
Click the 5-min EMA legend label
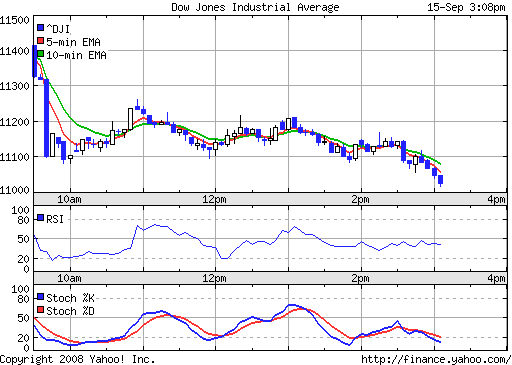pyautogui.click(x=73, y=42)
